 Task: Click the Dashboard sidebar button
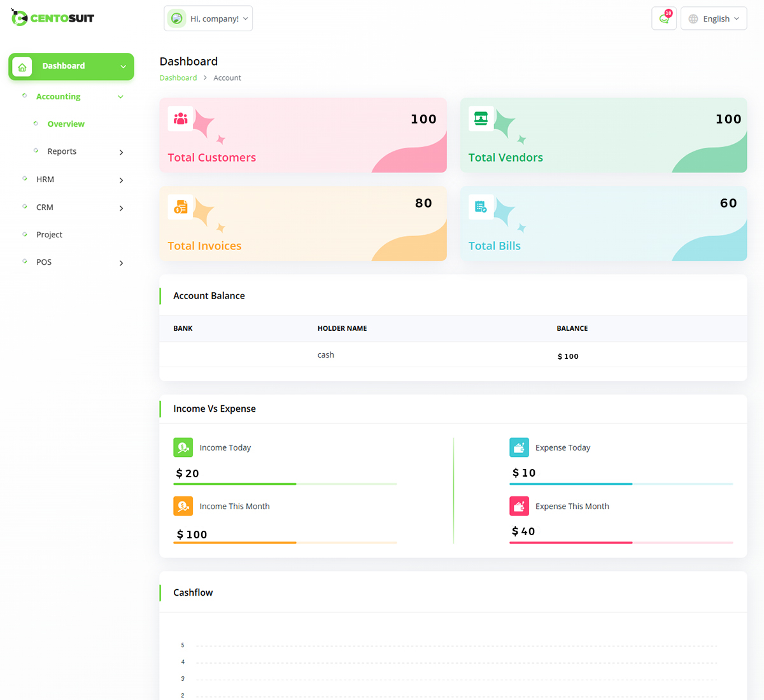coord(71,66)
